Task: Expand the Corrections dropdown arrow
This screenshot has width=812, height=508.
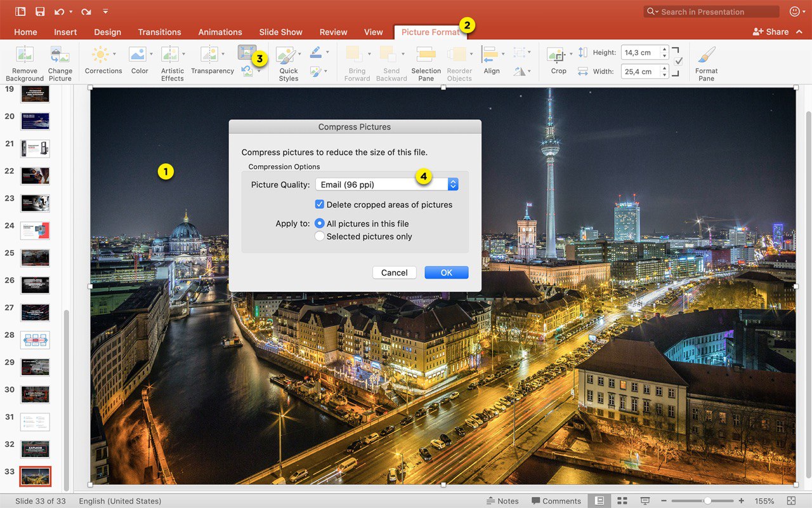Action: point(114,54)
